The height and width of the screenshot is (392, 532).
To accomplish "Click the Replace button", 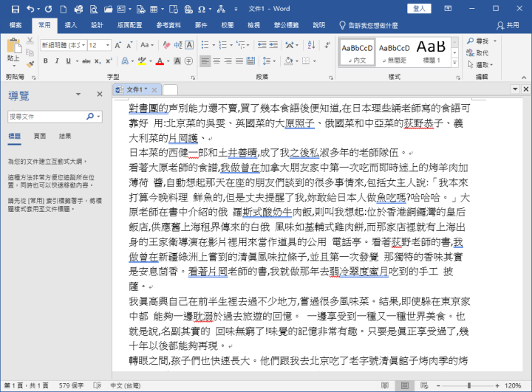I will tap(478, 52).
